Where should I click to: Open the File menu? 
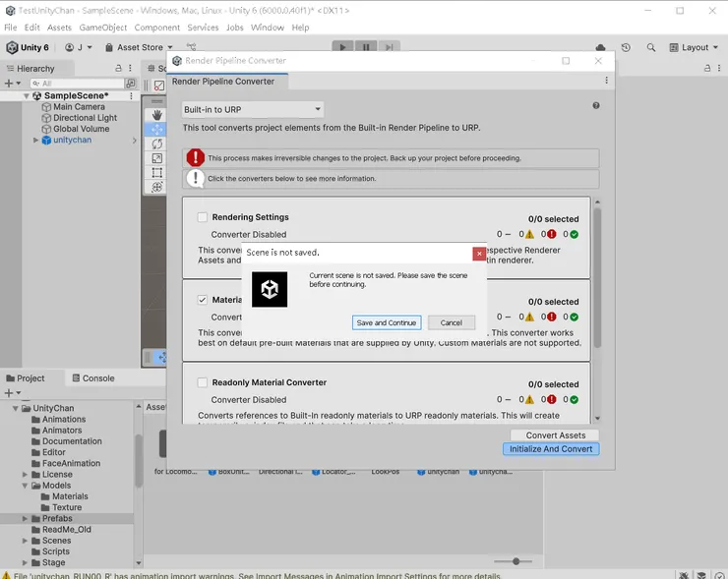[10, 28]
